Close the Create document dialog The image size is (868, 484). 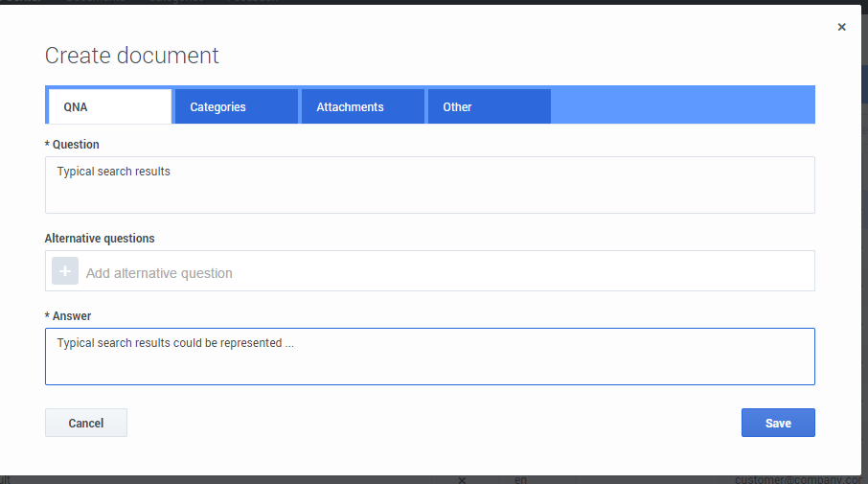841,27
